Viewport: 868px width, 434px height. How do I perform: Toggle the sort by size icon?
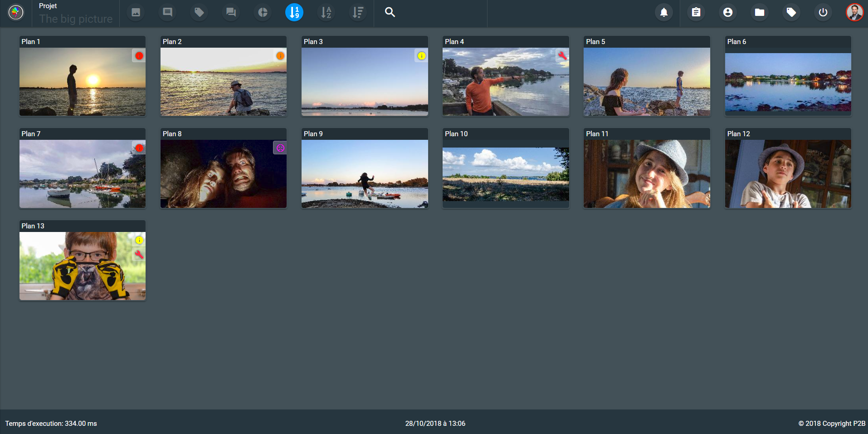pyautogui.click(x=358, y=12)
